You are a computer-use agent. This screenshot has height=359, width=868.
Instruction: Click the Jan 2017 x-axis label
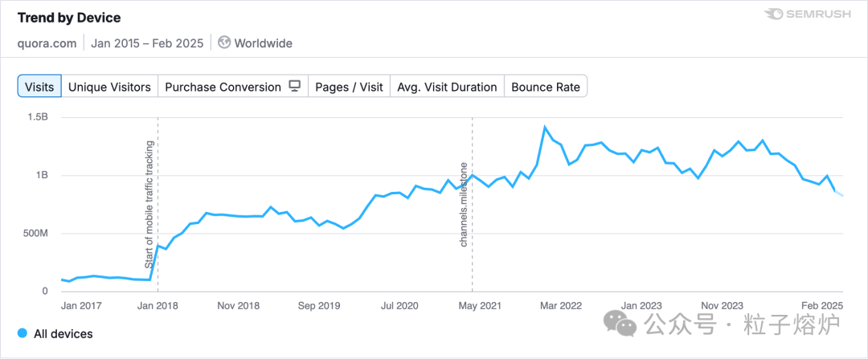pos(82,305)
